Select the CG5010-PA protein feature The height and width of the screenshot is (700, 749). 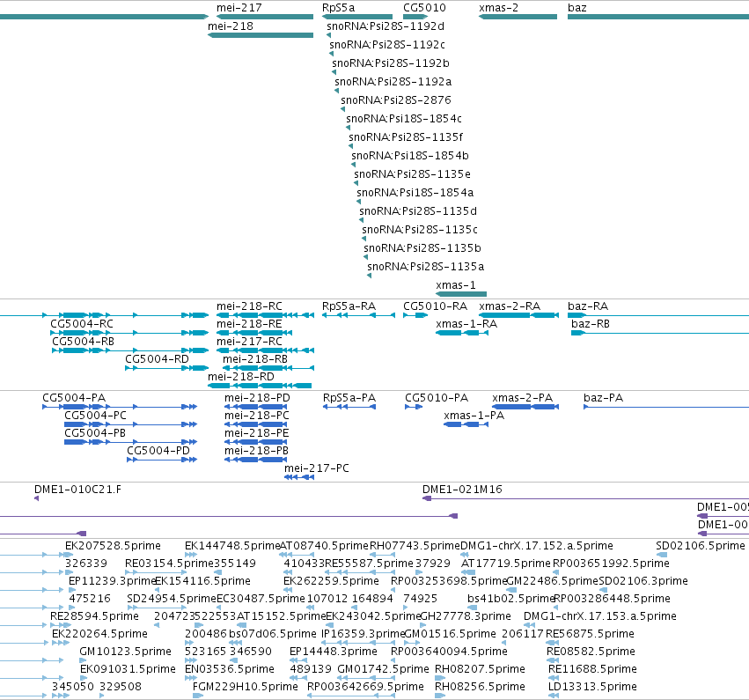[414, 407]
